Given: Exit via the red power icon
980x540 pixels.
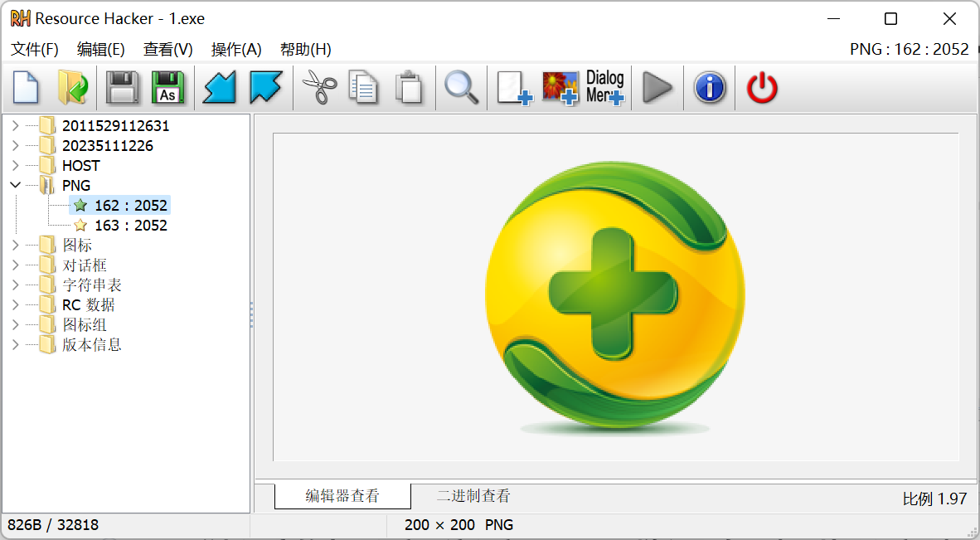Looking at the screenshot, I should 761,87.
